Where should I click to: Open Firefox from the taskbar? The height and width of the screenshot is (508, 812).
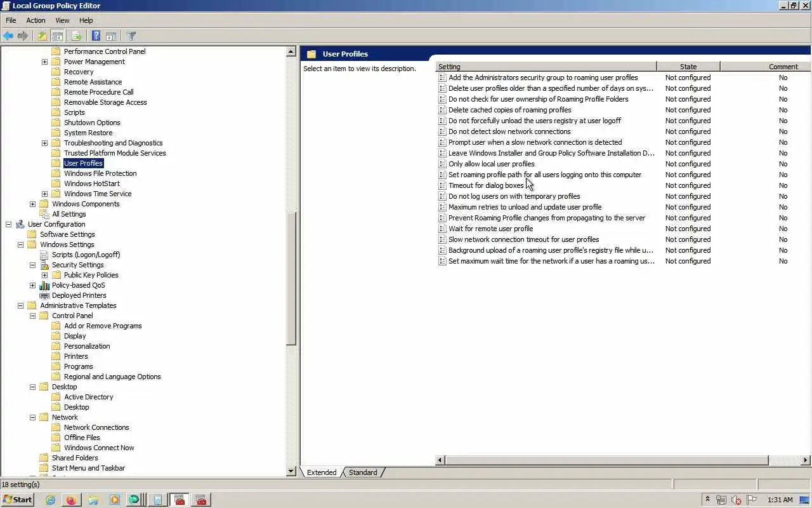tap(71, 500)
